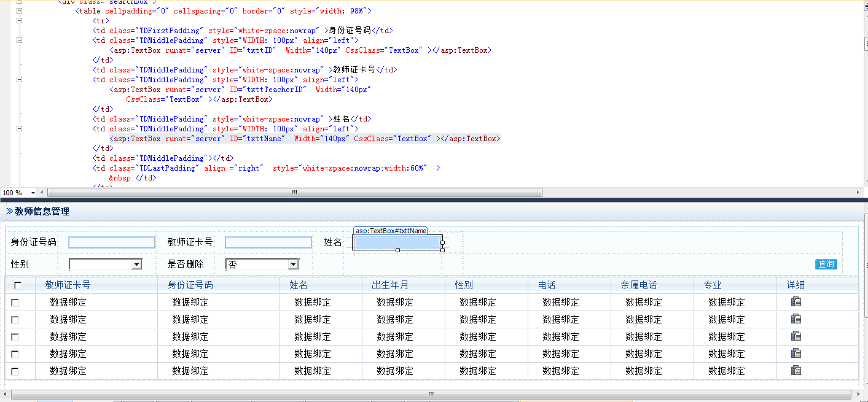Click the &nbsp;</td> code line
The height and width of the screenshot is (402, 868).
(x=133, y=178)
